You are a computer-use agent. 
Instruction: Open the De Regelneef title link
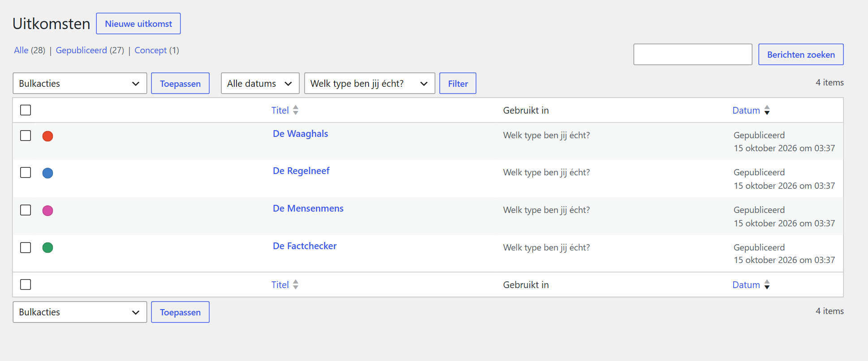click(x=301, y=171)
